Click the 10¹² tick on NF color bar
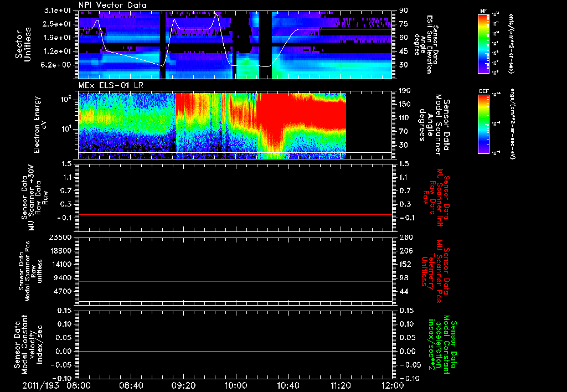567x392 pixels. click(x=496, y=14)
